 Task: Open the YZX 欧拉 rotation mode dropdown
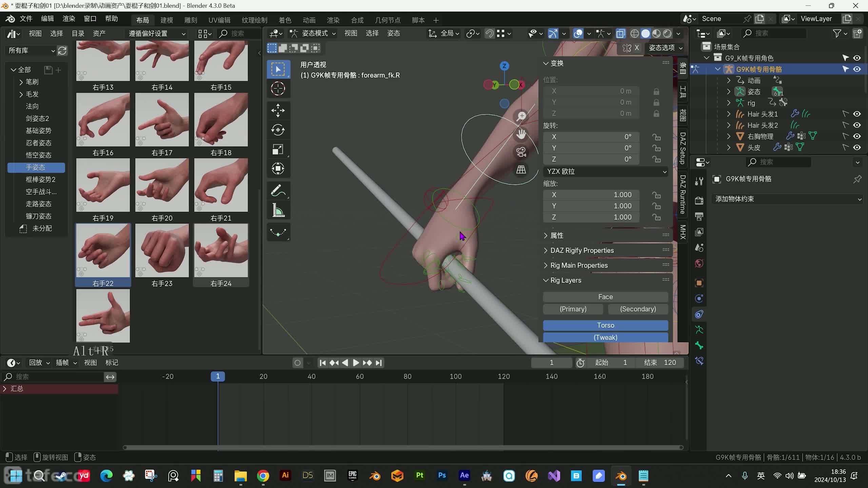[606, 171]
